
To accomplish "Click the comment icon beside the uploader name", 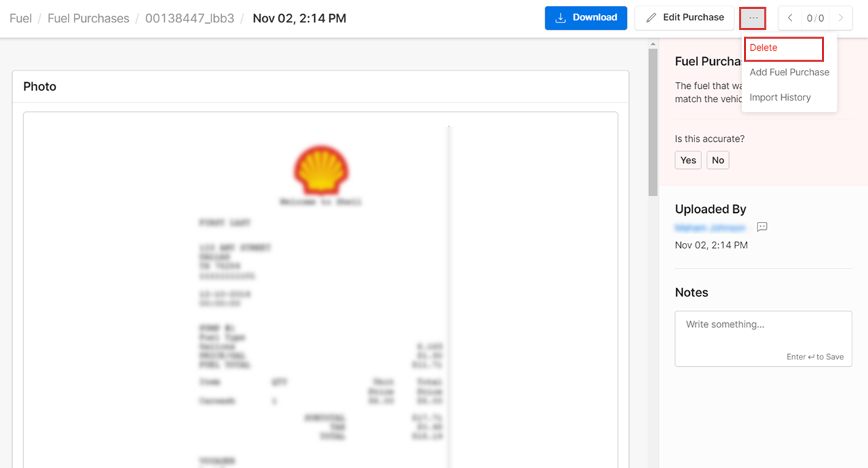I will [762, 227].
